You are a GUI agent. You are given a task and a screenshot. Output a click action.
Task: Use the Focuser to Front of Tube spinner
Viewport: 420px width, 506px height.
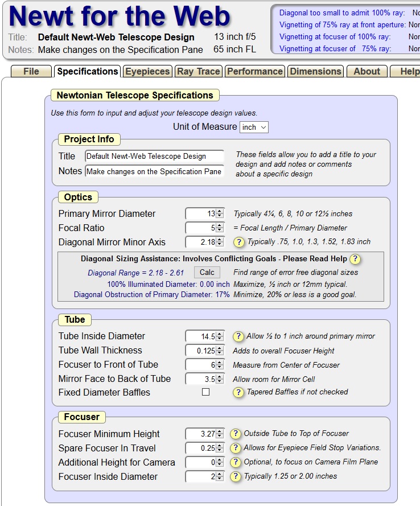pyautogui.click(x=220, y=365)
